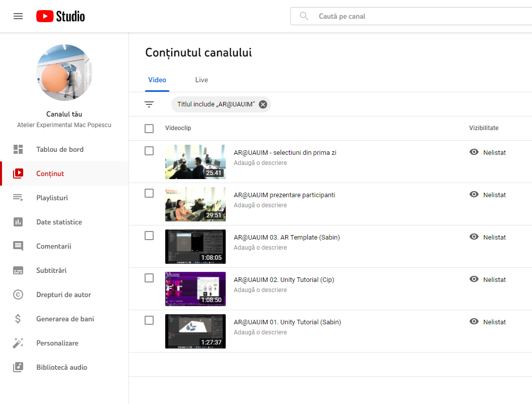Click the Date statistice chart icon

(18, 222)
